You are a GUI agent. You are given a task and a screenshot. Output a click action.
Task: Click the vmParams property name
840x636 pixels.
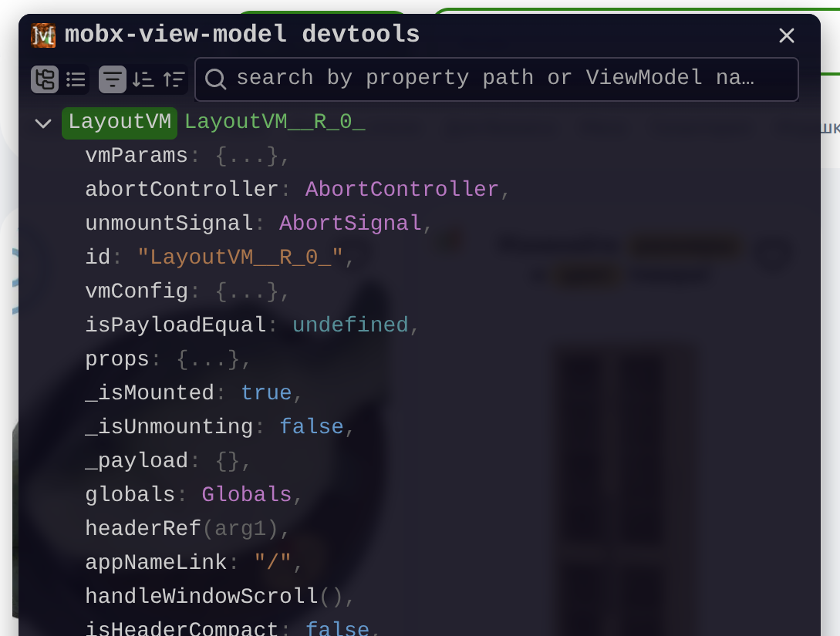point(137,156)
